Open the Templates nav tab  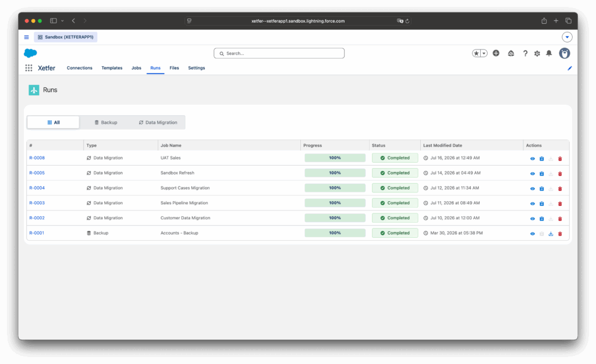click(x=112, y=68)
